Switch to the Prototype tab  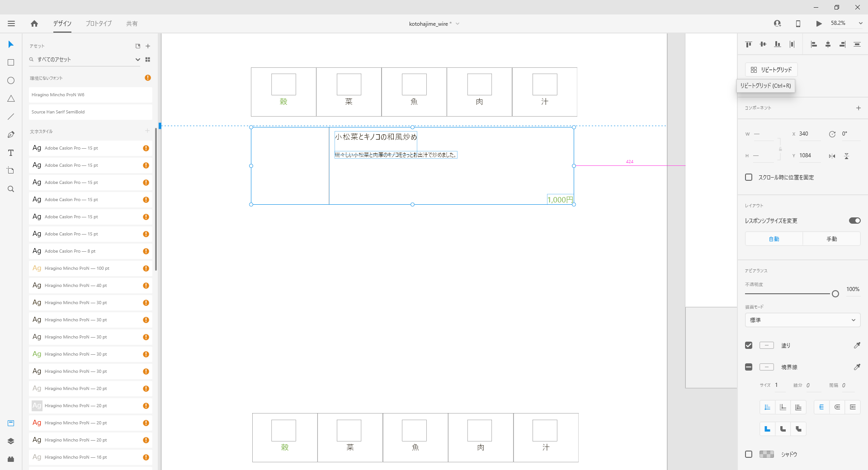99,23
